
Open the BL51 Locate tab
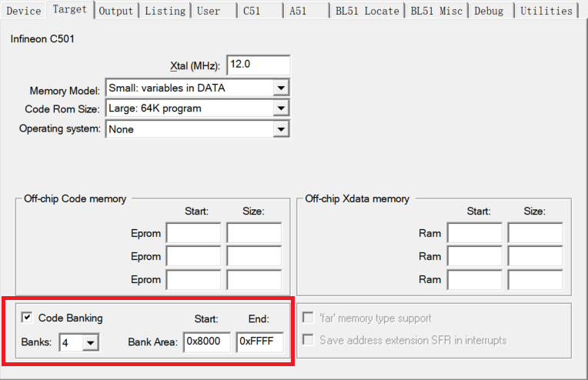click(367, 11)
